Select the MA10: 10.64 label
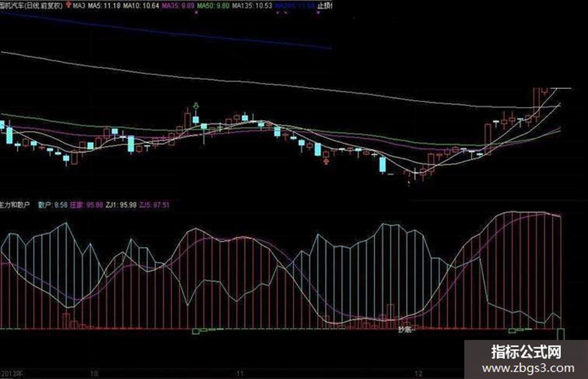The height and width of the screenshot is (379, 588). tap(141, 6)
